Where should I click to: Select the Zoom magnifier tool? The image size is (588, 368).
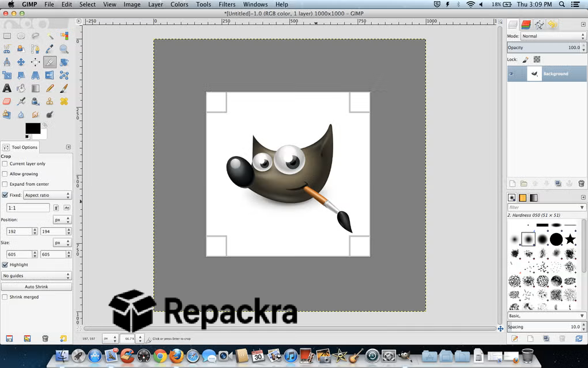tap(64, 49)
